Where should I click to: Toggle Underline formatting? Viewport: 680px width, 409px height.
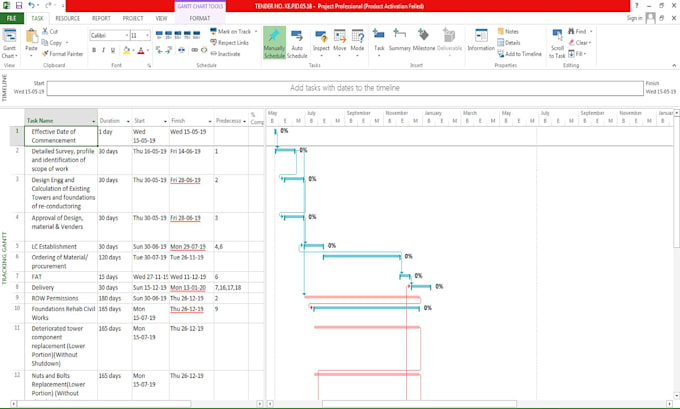click(113, 51)
